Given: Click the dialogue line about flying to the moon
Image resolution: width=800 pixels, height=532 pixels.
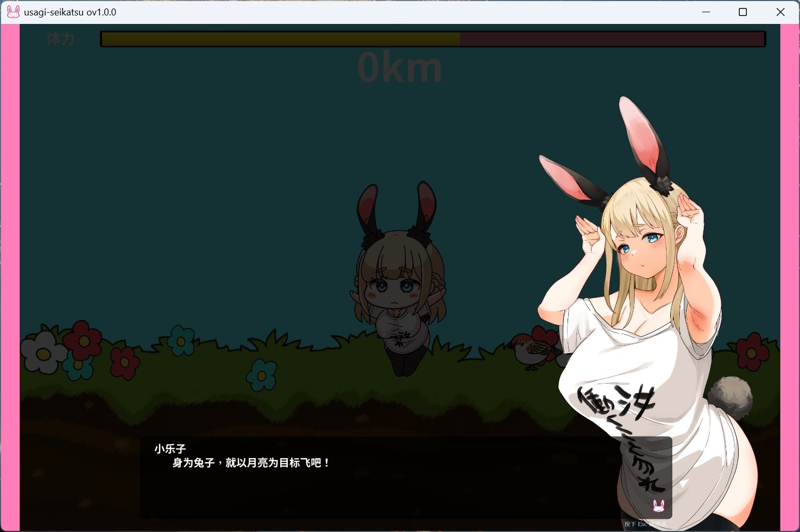Looking at the screenshot, I should [x=251, y=463].
